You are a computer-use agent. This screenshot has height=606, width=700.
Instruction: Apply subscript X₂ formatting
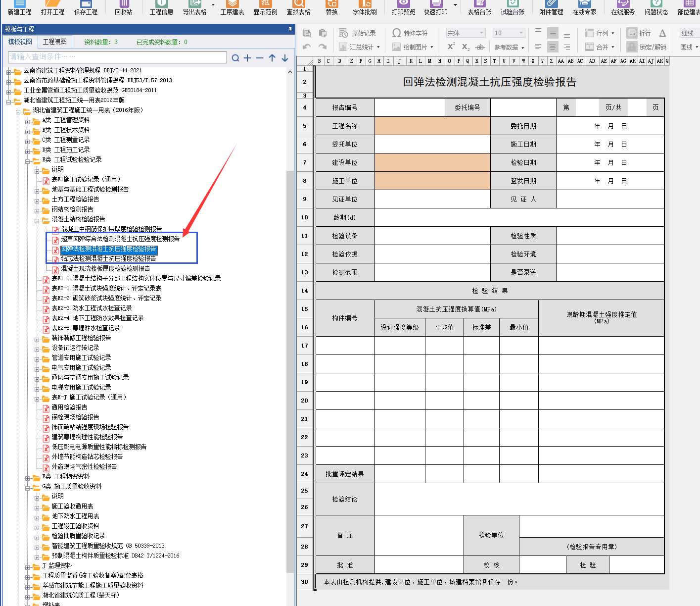tap(466, 47)
